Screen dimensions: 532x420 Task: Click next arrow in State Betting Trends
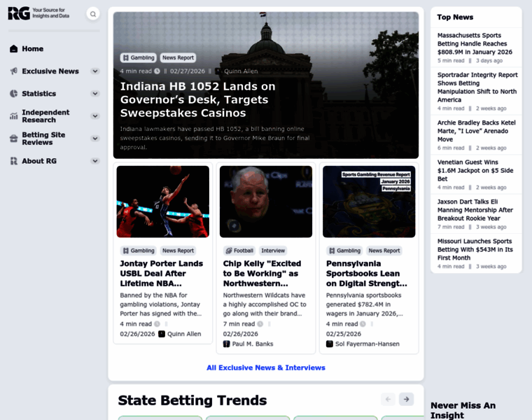click(x=406, y=399)
